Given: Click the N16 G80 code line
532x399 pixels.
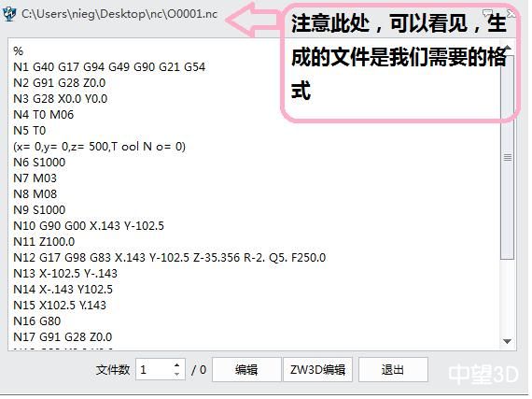Looking at the screenshot, I should pos(37,321).
